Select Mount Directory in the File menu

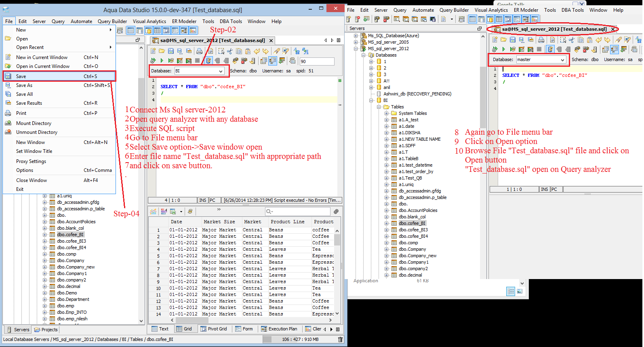pos(59,123)
